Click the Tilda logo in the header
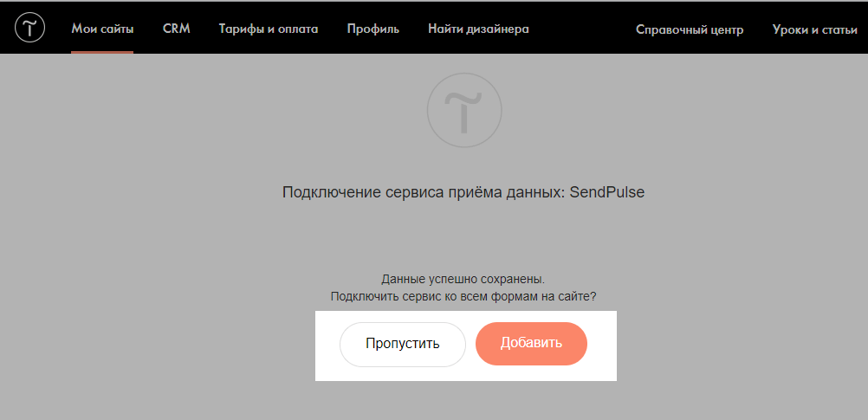The width and height of the screenshot is (868, 420). tap(30, 28)
